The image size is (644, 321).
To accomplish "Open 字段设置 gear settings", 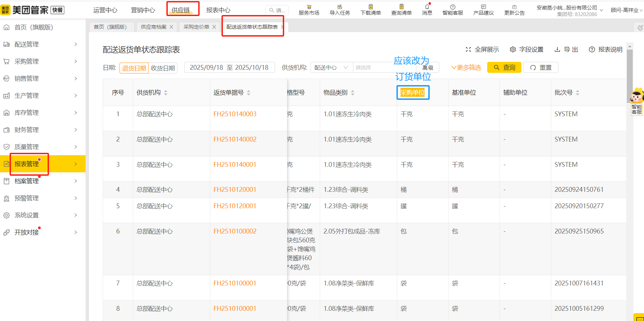I will [x=513, y=50].
